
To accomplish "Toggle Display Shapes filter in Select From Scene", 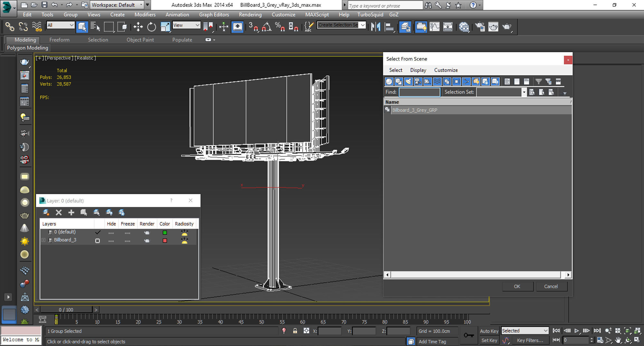I will point(399,82).
